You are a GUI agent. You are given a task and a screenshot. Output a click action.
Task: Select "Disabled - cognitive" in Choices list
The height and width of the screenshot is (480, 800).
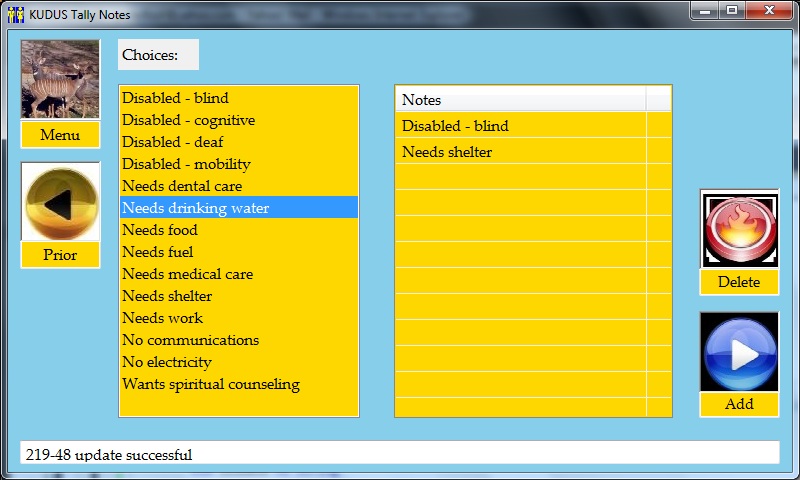click(188, 120)
